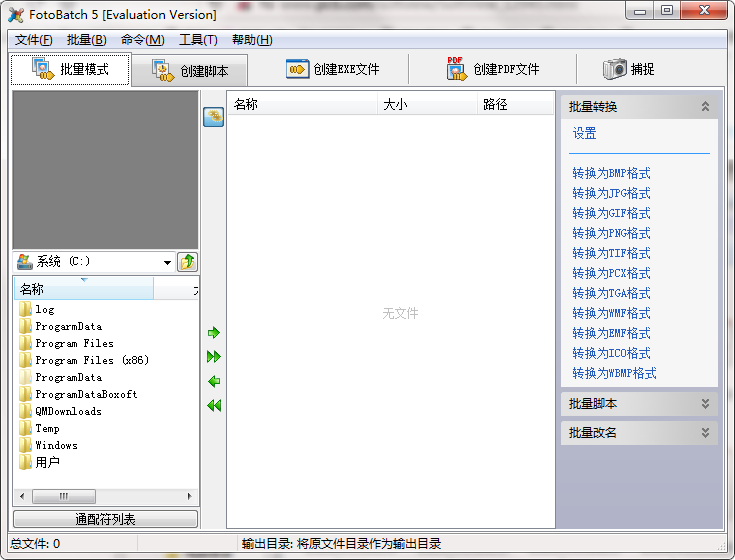The width and height of the screenshot is (735, 560).
Task: Click 转换为ICO格式 link
Action: [611, 353]
